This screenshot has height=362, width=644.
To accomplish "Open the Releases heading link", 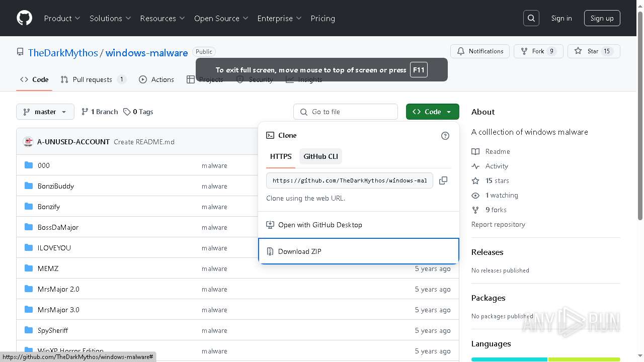I will [487, 252].
